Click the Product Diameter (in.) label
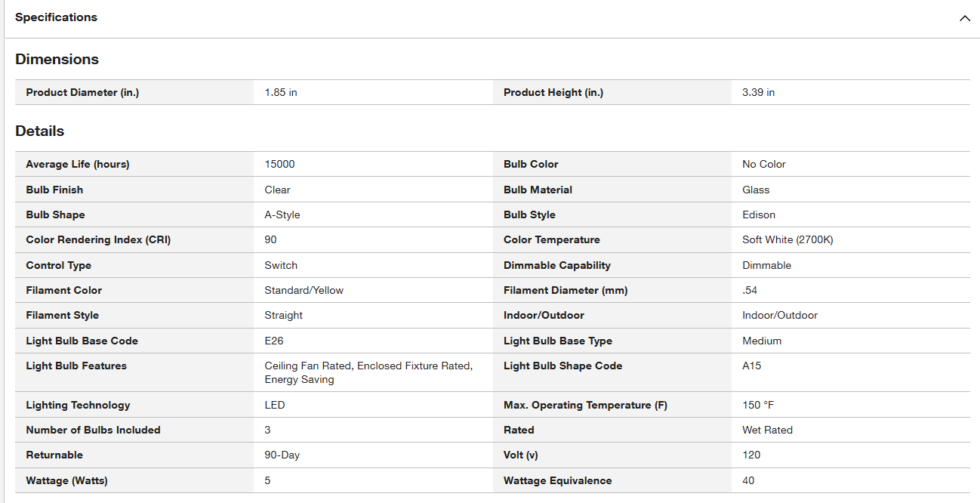 [82, 92]
